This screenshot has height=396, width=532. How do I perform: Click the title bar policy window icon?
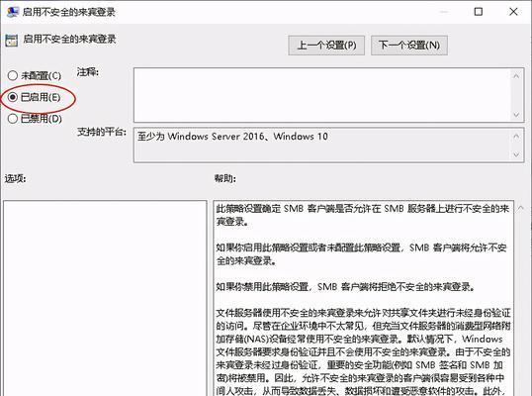pos(13,12)
